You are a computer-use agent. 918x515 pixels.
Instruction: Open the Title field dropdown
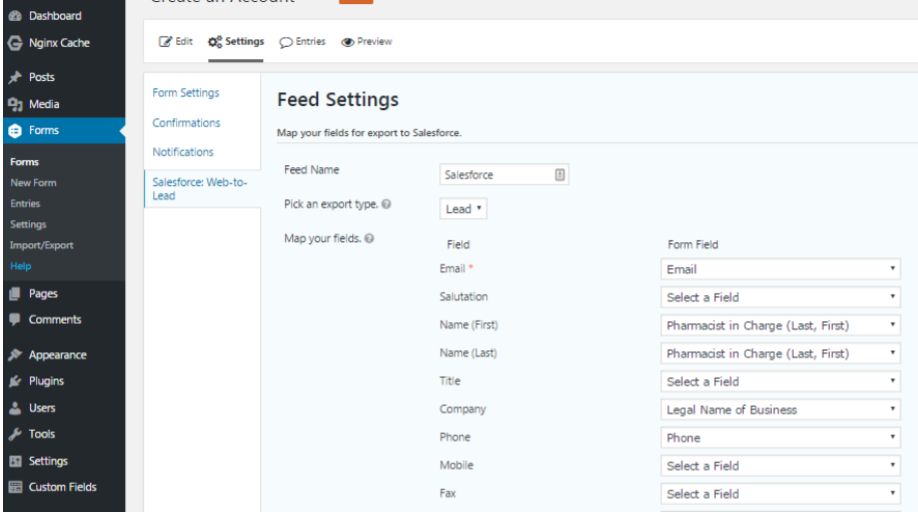click(780, 382)
